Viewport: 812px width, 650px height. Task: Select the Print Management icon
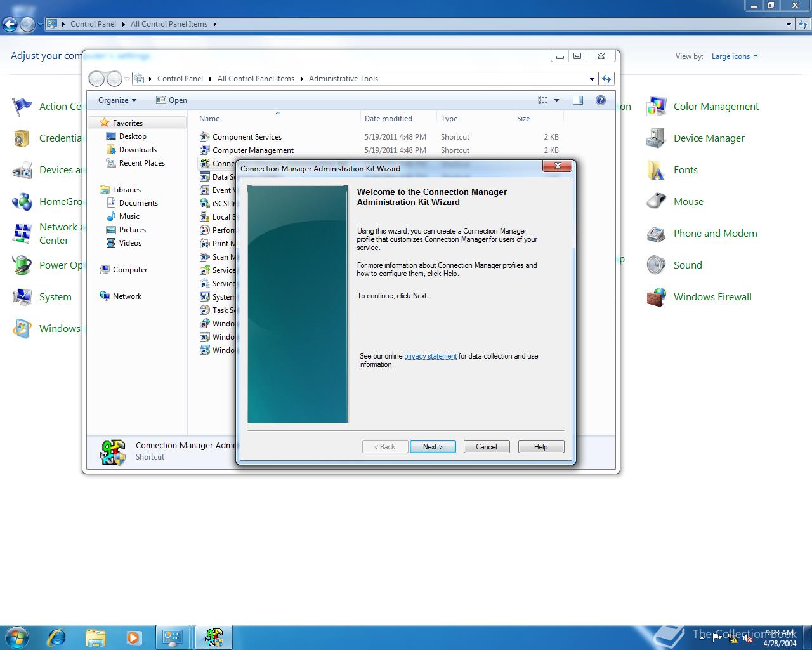coord(204,244)
